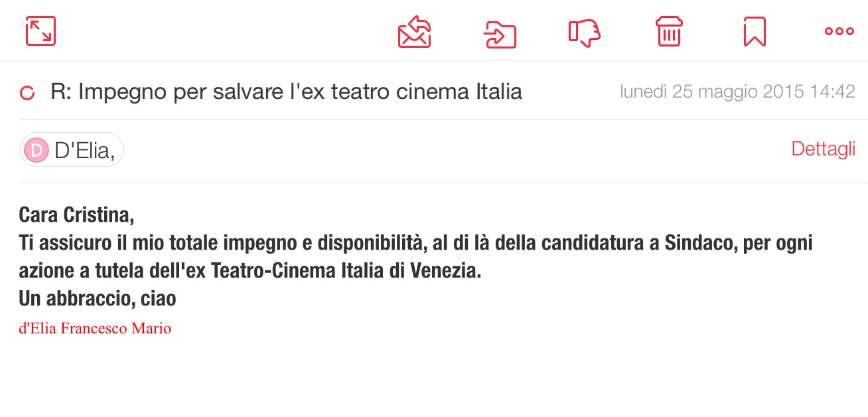
Task: Click the line Un abbraccio, ciao
Action: pos(98,299)
